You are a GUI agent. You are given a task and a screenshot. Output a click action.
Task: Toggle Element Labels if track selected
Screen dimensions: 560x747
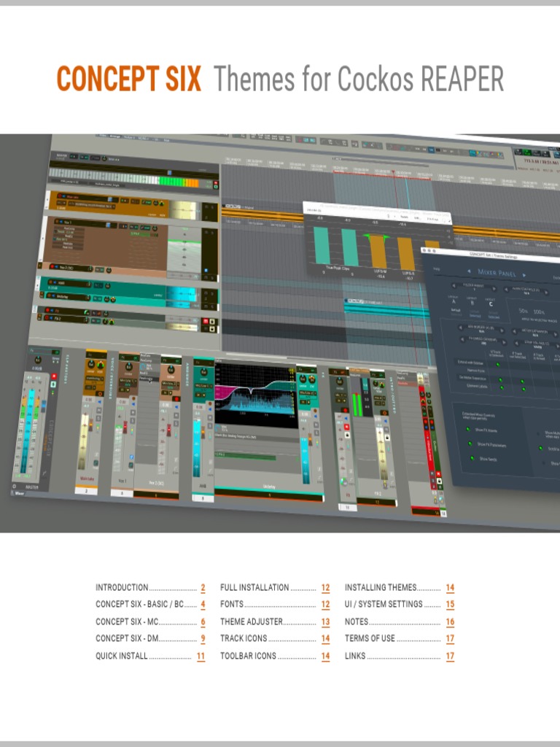tap(502, 388)
